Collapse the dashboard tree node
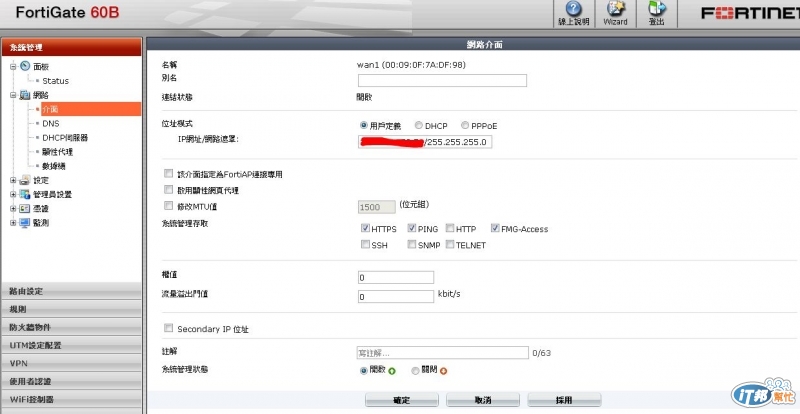Image resolution: width=800 pixels, height=414 pixels. (13, 66)
